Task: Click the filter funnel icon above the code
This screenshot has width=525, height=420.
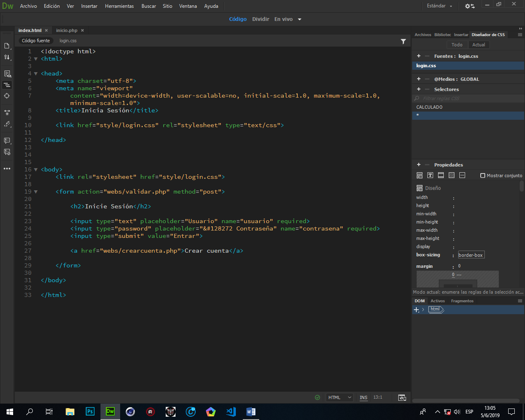Action: [x=403, y=41]
